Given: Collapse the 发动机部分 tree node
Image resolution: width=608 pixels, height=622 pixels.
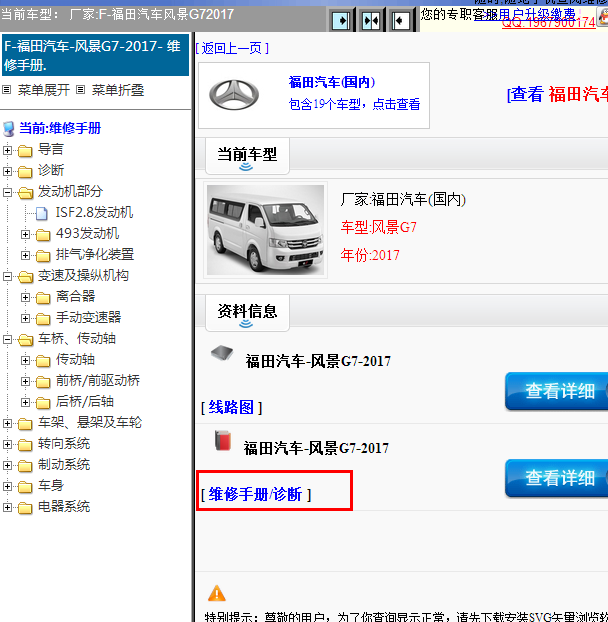Looking at the screenshot, I should click(7, 192).
